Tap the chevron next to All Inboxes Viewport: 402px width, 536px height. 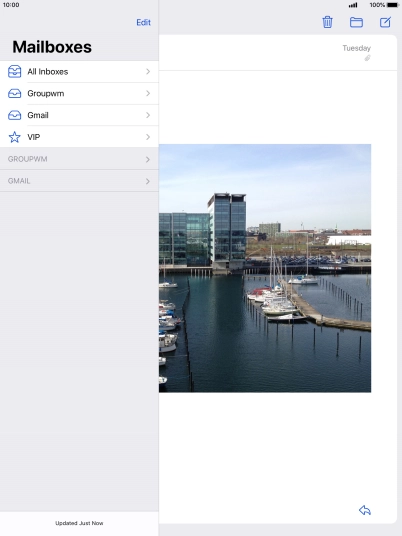point(148,71)
